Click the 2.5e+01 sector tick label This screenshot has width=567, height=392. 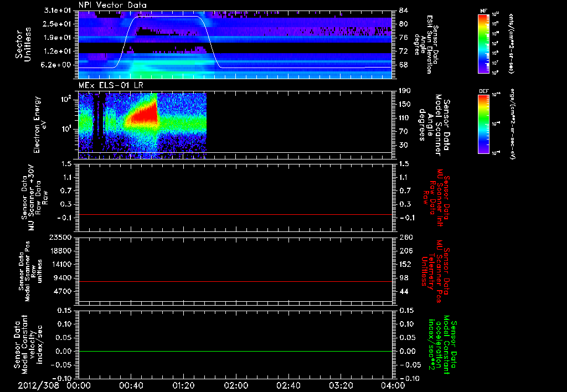click(x=58, y=24)
